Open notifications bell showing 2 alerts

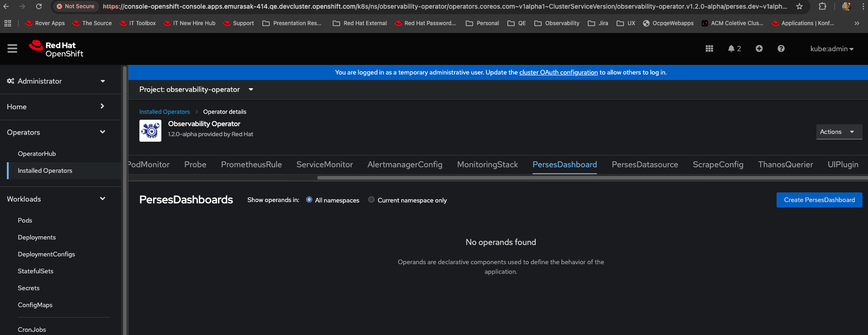735,48
